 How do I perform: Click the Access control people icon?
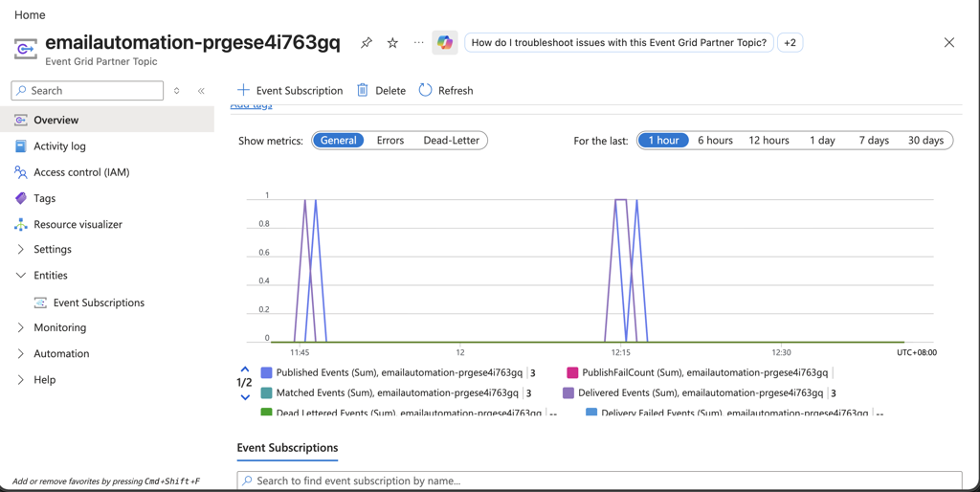[21, 172]
